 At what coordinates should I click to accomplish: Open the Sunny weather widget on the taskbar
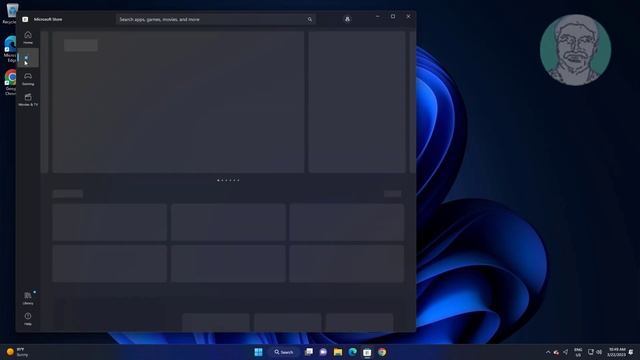(17, 352)
